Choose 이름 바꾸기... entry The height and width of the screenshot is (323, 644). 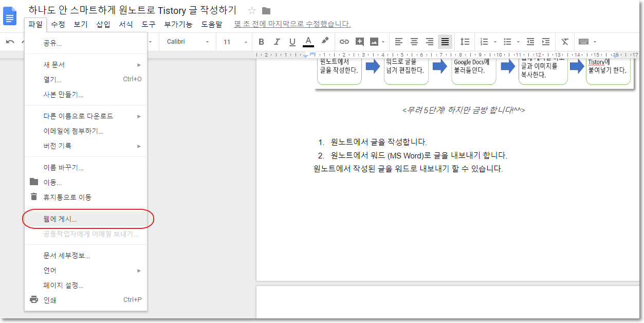click(x=86, y=168)
